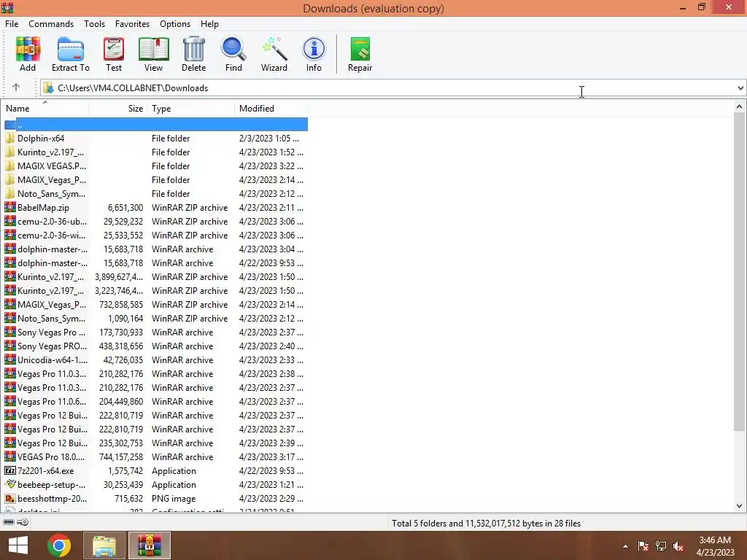Image resolution: width=747 pixels, height=560 pixels.
Task: Click scrollbar down arrow
Action: [x=739, y=506]
